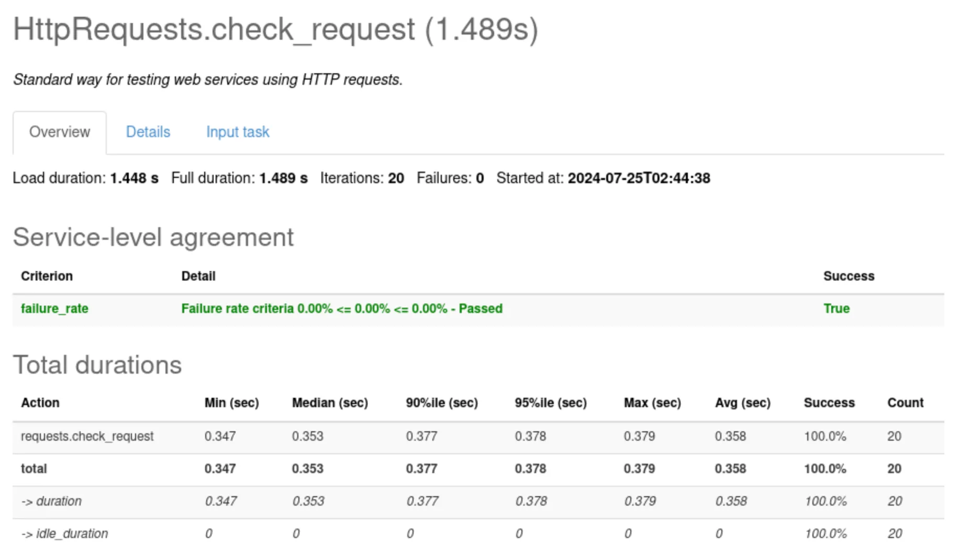Screen dimensions: 959x560
Task: Select the bold total row label
Action: [34, 468]
